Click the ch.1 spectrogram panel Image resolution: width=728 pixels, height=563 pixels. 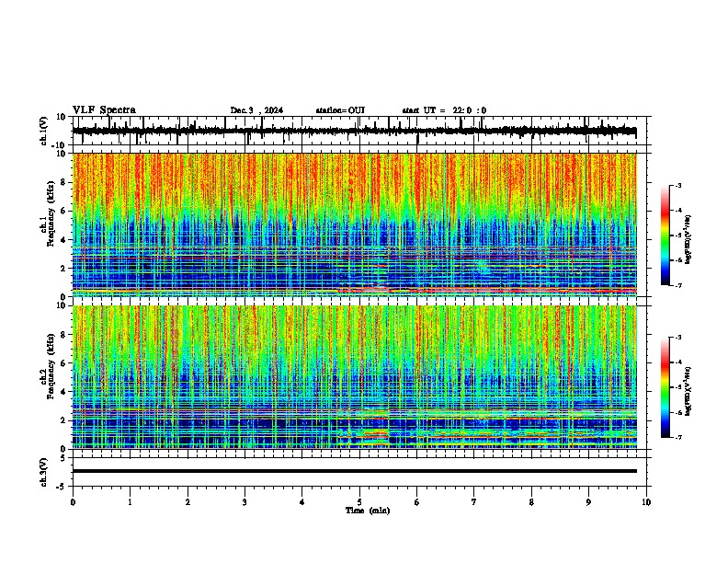coord(354,224)
